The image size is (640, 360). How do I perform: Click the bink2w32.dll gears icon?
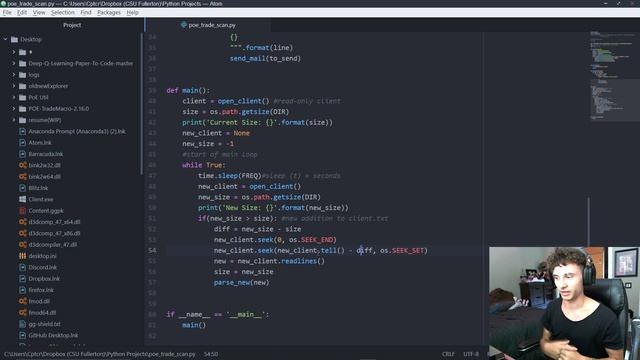click(x=22, y=165)
